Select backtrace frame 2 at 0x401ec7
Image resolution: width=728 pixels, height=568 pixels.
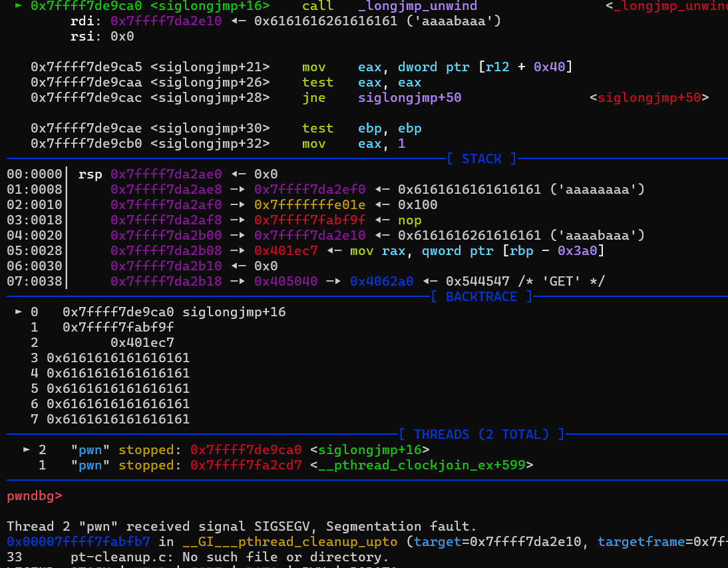click(142, 342)
